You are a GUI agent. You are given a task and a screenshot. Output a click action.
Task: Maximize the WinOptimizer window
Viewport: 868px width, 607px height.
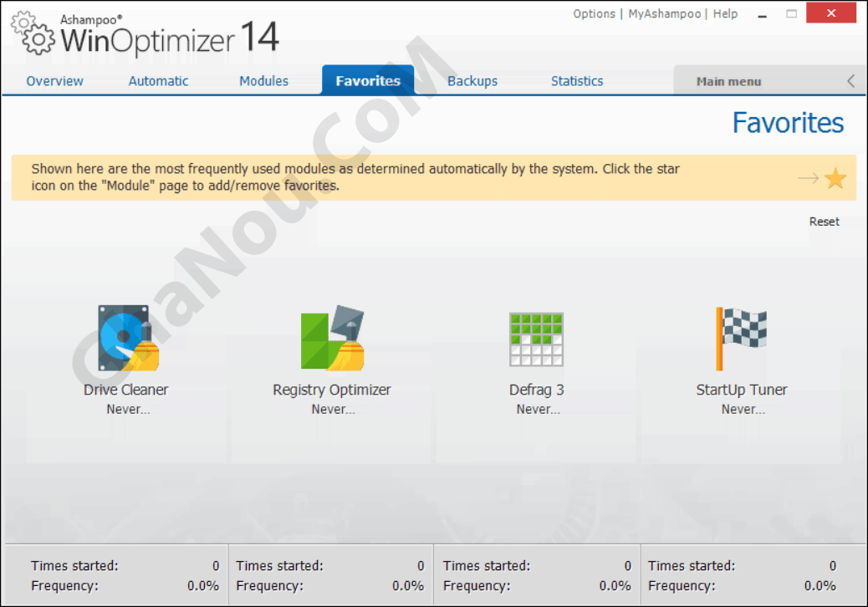pos(791,13)
